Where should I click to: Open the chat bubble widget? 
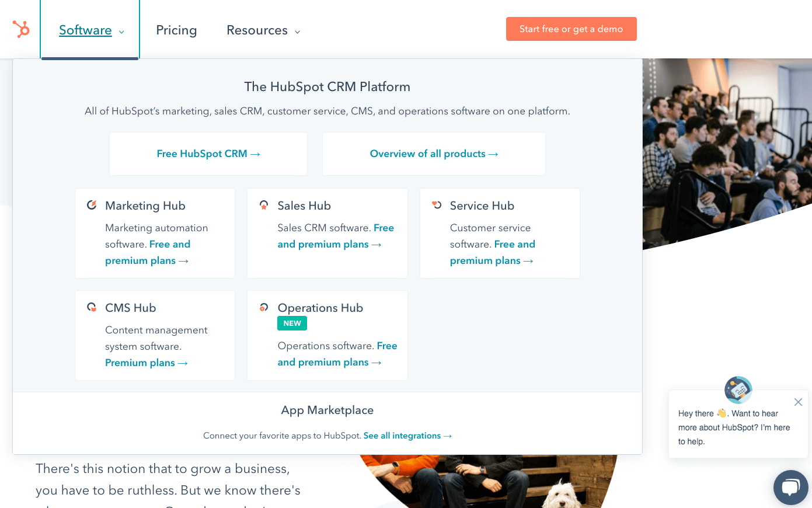[x=790, y=487]
